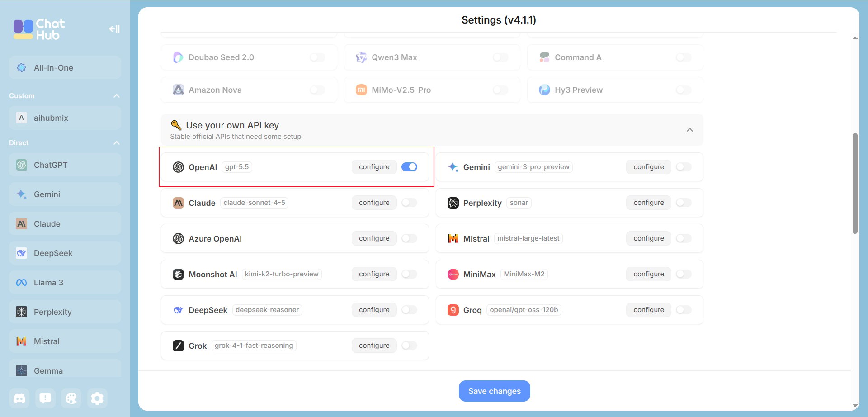Click the Doubao Seed 2.0 icon
Viewport: 868px width, 417px height.
[178, 57]
